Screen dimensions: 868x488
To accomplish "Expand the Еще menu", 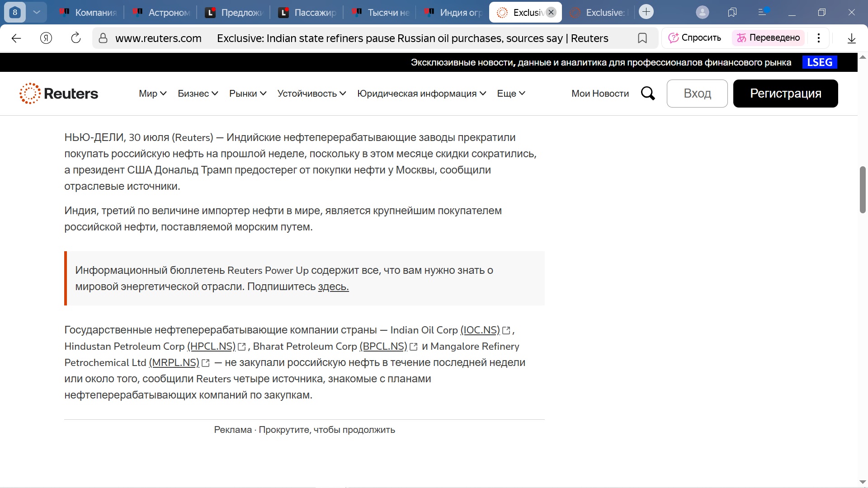I will 511,94.
